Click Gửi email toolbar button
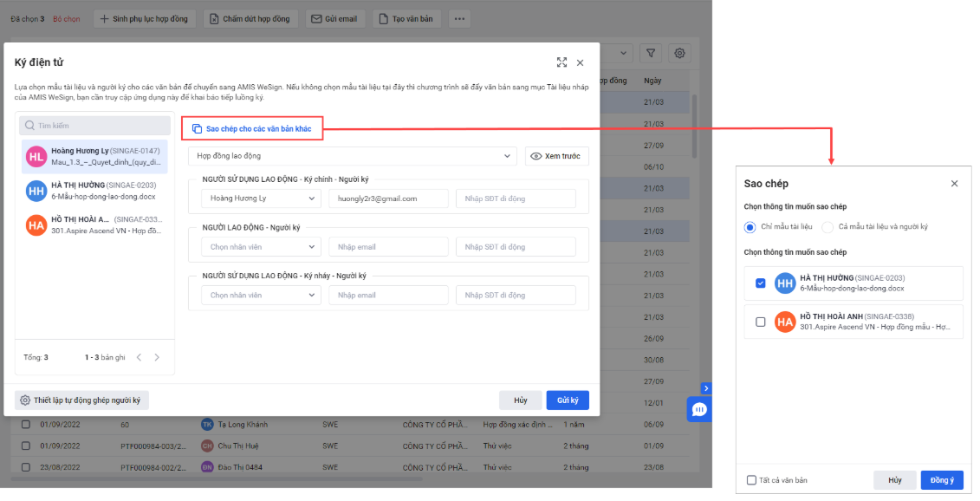This screenshot has width=980, height=501. click(x=334, y=19)
